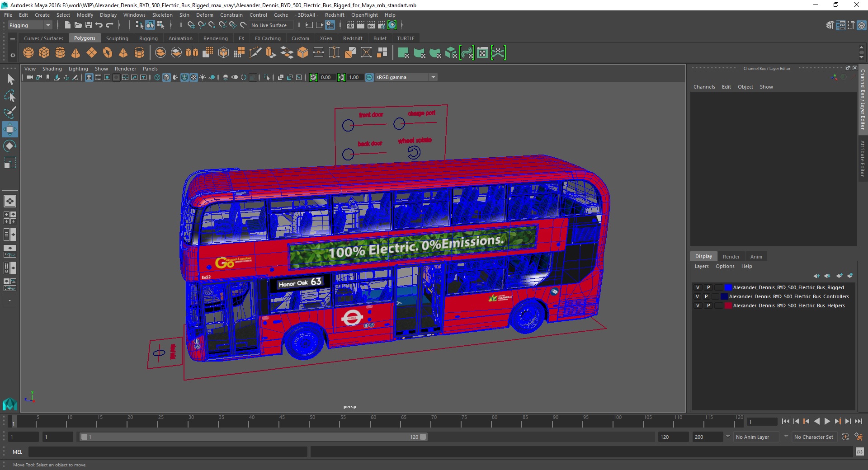
Task: Open the Layers menu in Layer Editor
Action: [x=702, y=266]
